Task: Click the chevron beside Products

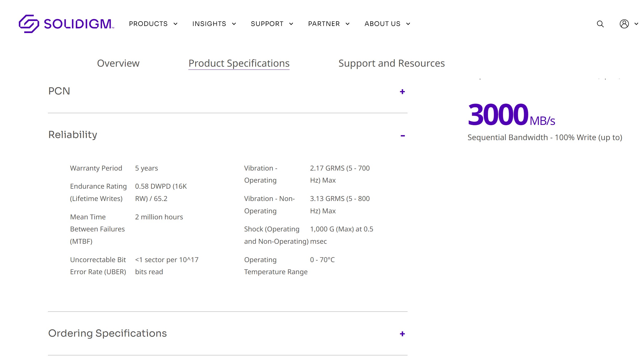Action: pos(175,24)
